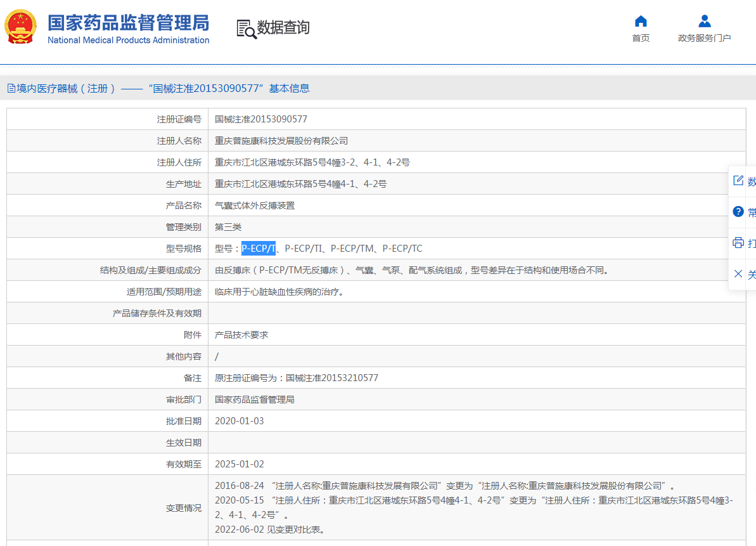Click product name 气囊式体外反搏装置
Image resolution: width=756 pixels, height=546 pixels.
255,205
